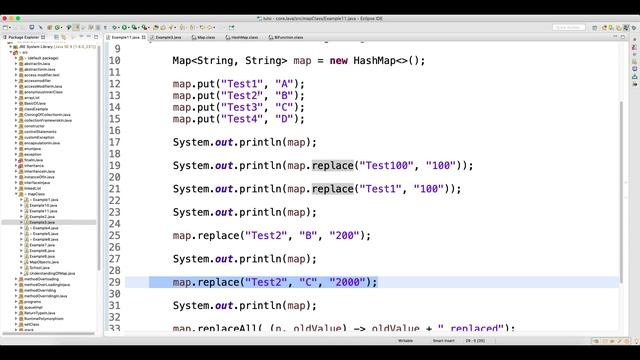This screenshot has height=360, width=640.
Task: Maximize the Package Explorer view
Action: [96, 37]
